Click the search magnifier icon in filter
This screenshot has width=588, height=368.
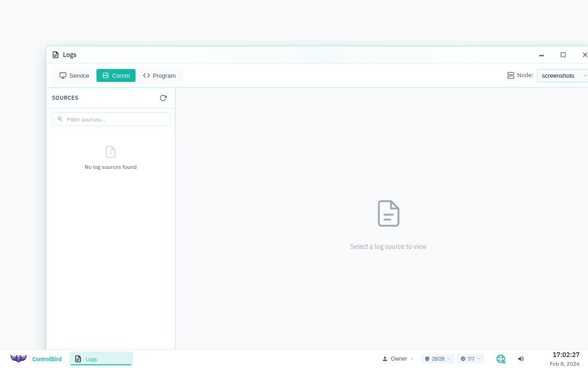[60, 119]
